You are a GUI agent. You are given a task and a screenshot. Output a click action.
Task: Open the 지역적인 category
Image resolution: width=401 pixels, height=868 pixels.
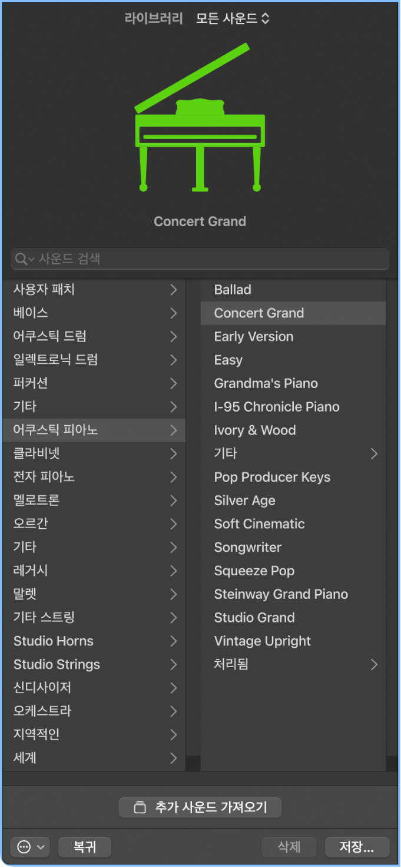94,735
